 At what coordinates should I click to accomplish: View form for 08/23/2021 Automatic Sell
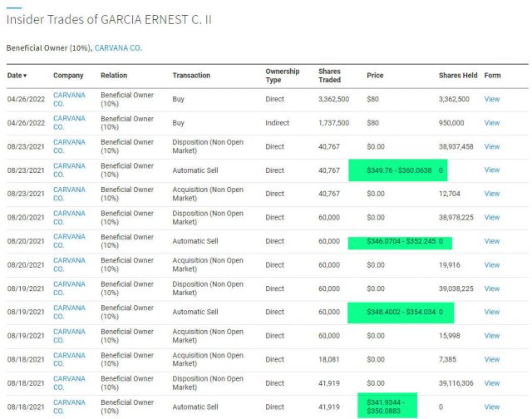(x=492, y=170)
